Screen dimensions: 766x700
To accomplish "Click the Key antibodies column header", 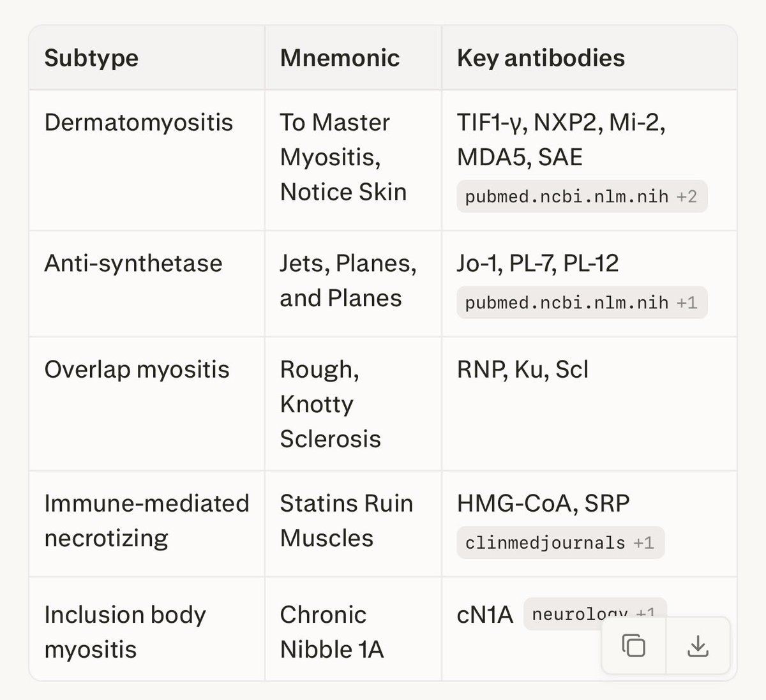I will pos(541,58).
